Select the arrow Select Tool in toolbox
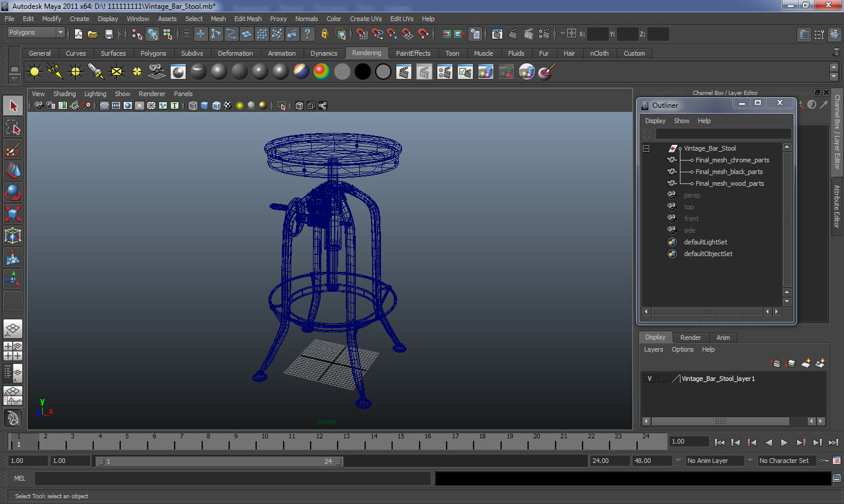The height and width of the screenshot is (504, 844). 13,106
